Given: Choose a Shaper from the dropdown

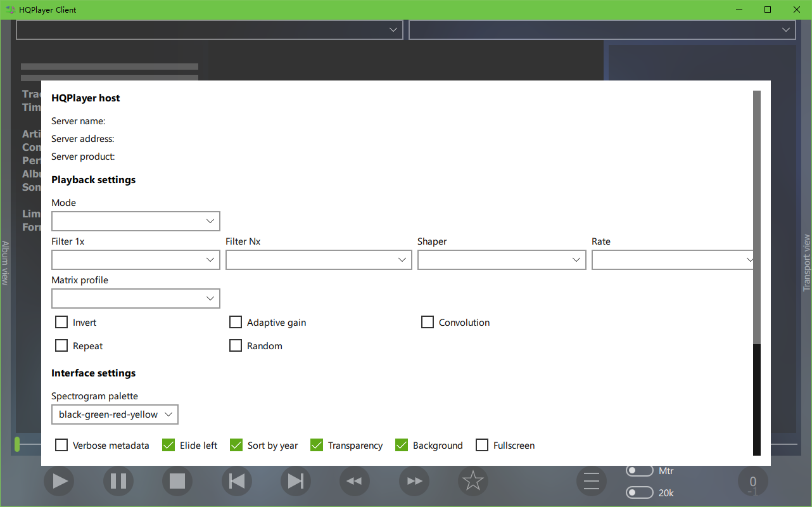Looking at the screenshot, I should [x=502, y=260].
